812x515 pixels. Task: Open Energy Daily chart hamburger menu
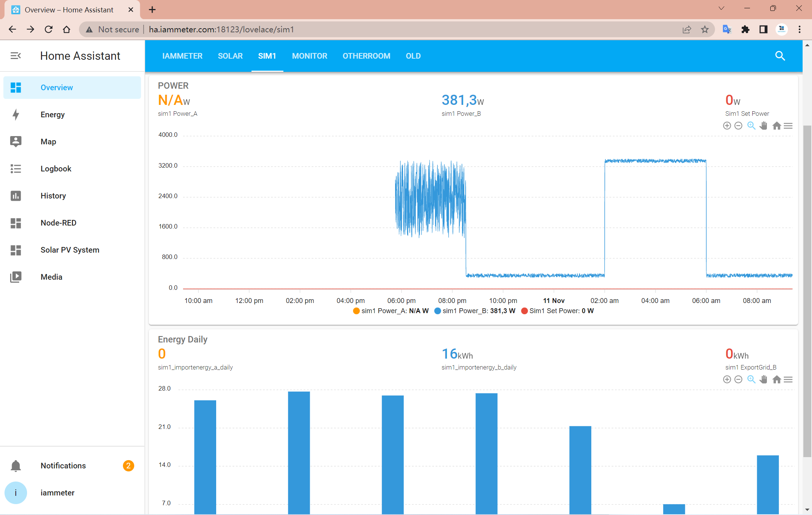788,380
